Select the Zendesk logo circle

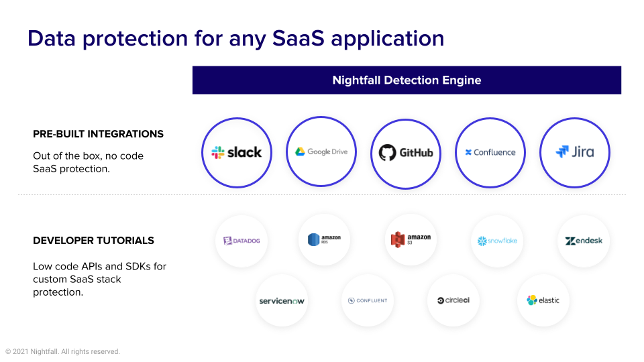click(x=584, y=241)
